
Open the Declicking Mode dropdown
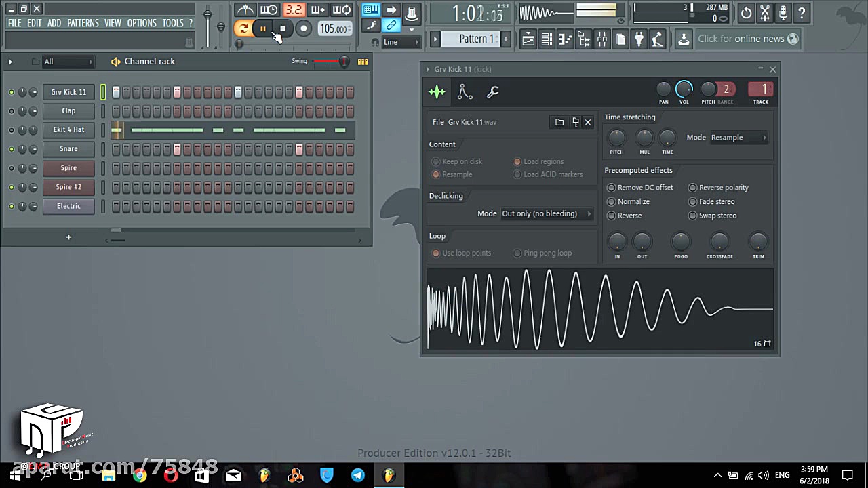pos(546,213)
